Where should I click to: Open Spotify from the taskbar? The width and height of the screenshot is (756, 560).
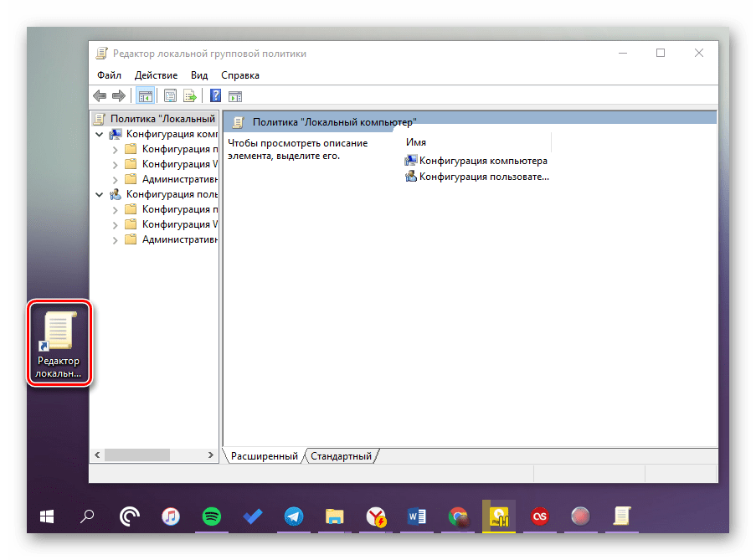[x=210, y=517]
